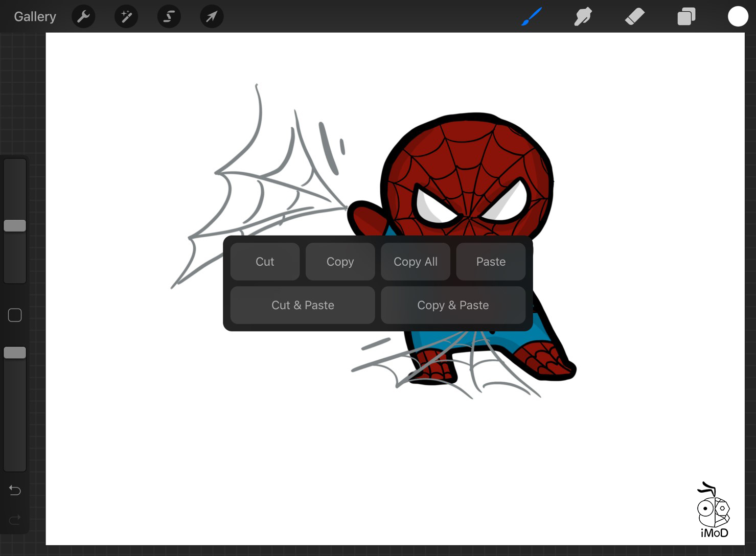Undo the last action
The image size is (756, 556).
[15, 491]
